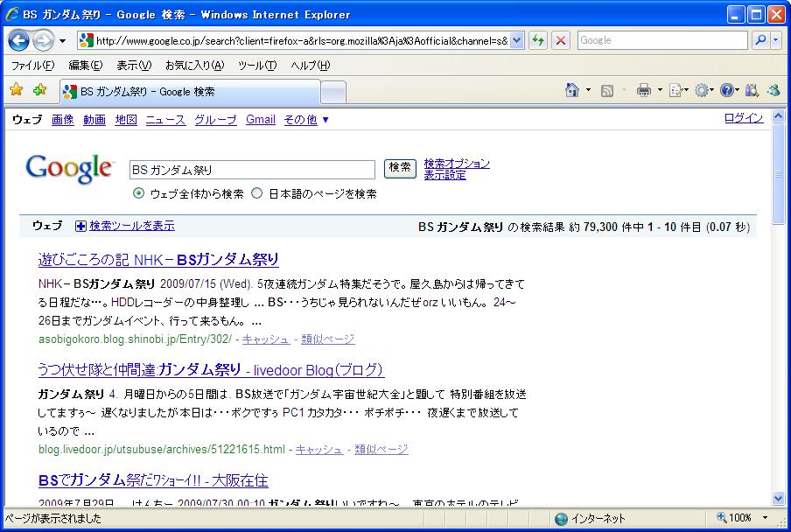Open result 遊びごころの記 NHK－BSガンダム祭り

[158, 259]
